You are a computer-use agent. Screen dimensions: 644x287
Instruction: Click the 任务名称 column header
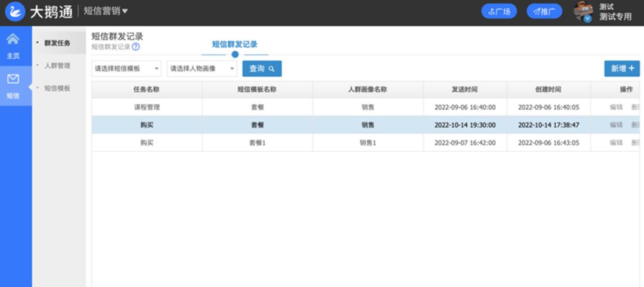147,90
